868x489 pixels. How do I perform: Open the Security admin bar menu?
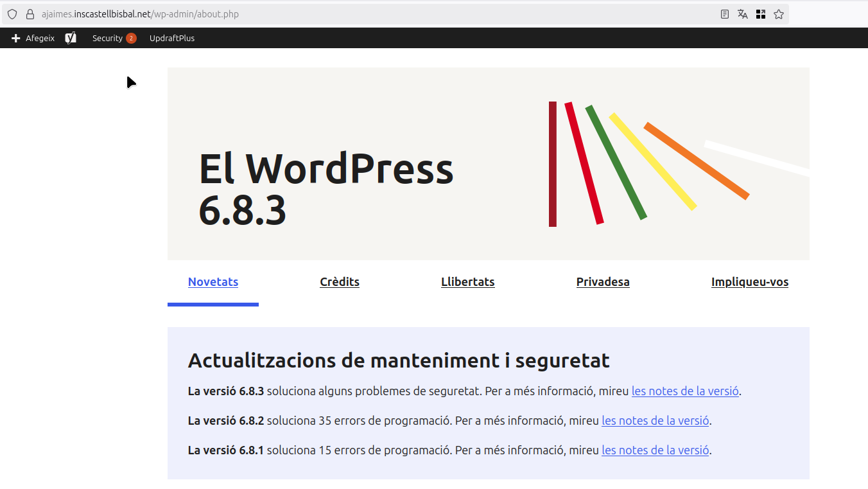(x=107, y=38)
